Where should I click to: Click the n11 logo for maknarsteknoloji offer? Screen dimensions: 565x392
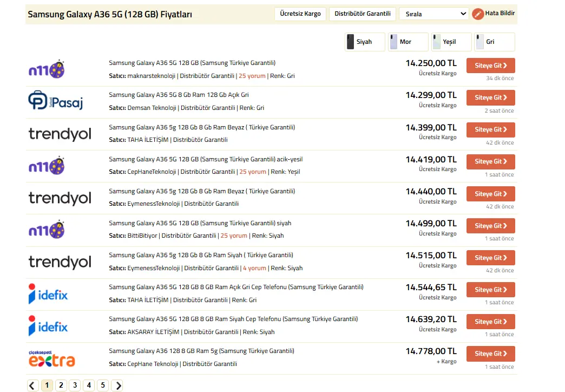point(47,69)
